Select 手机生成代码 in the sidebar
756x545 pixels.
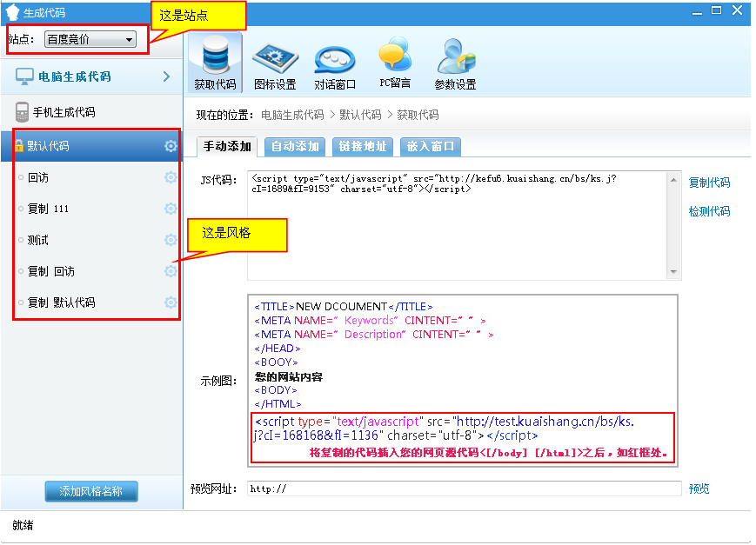click(64, 112)
